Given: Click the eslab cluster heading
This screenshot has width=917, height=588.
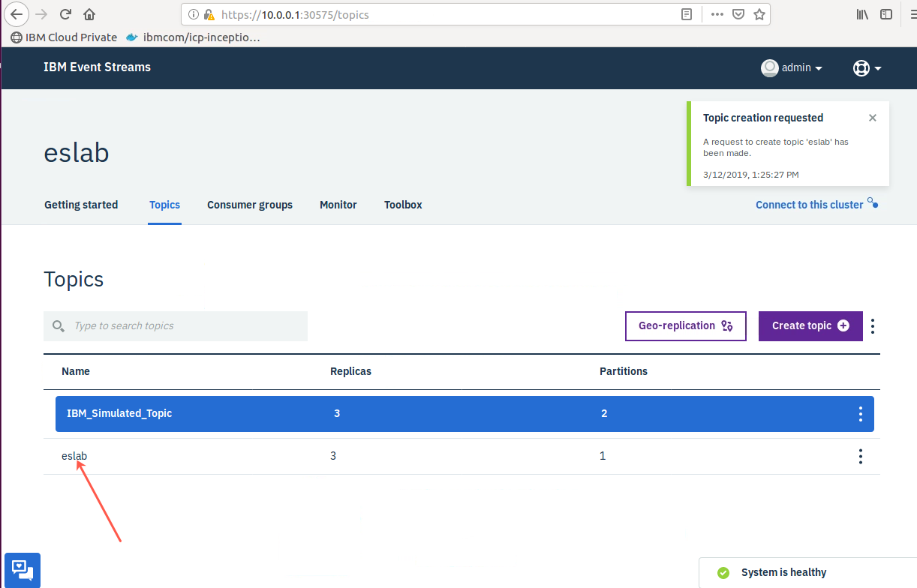Looking at the screenshot, I should (x=77, y=153).
